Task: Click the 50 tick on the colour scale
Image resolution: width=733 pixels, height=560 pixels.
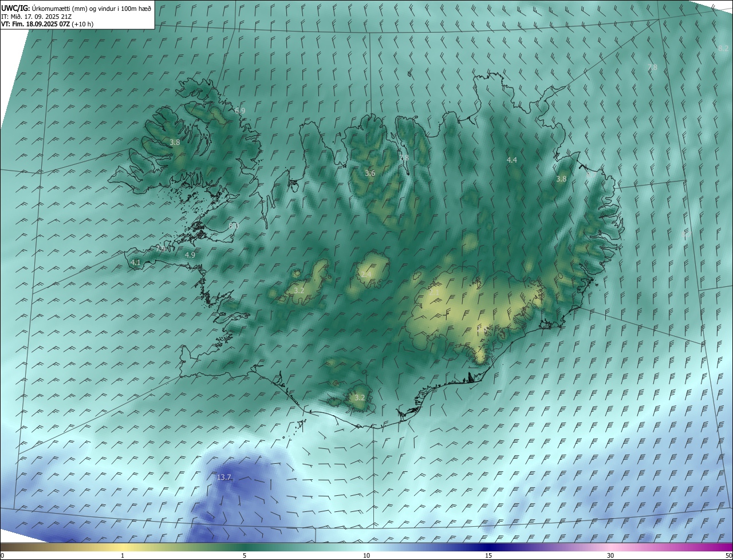Action: coord(728,555)
